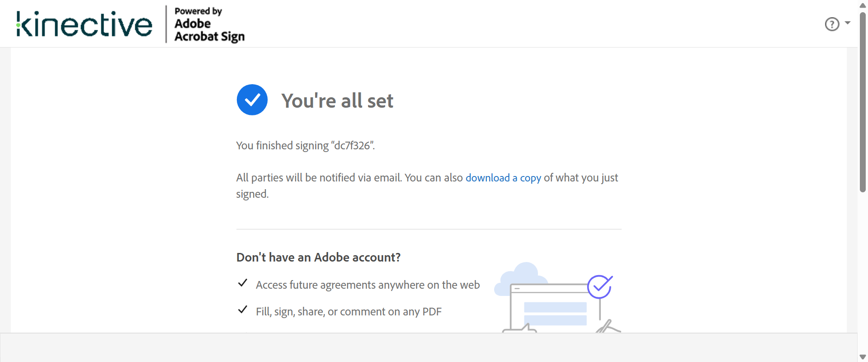The width and height of the screenshot is (868, 362).
Task: Click the blue checkmark circle icon
Action: click(x=252, y=100)
